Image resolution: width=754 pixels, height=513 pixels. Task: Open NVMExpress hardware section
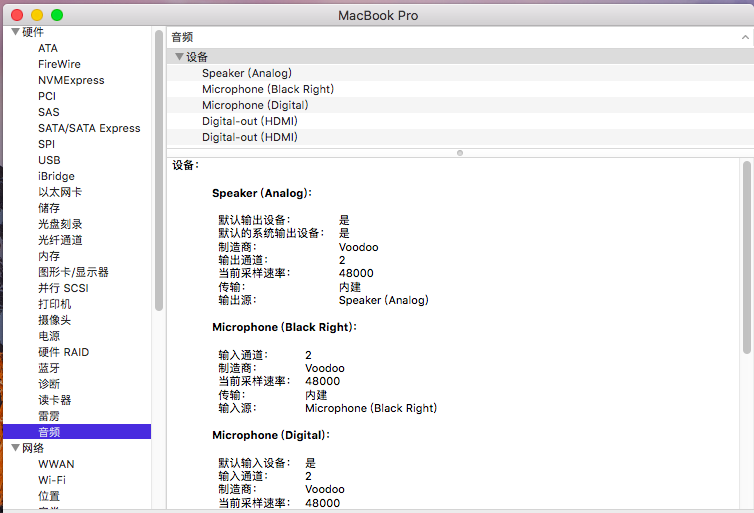[x=71, y=80]
